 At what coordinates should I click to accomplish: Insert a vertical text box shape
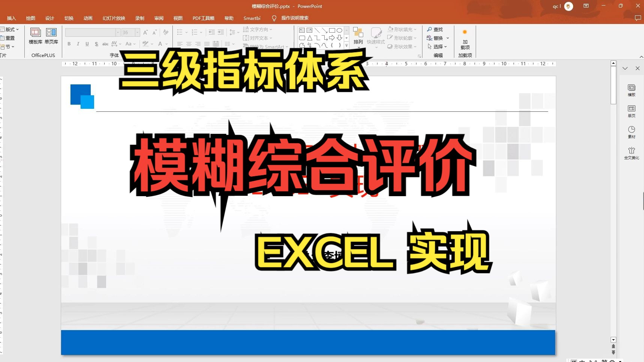[310, 30]
